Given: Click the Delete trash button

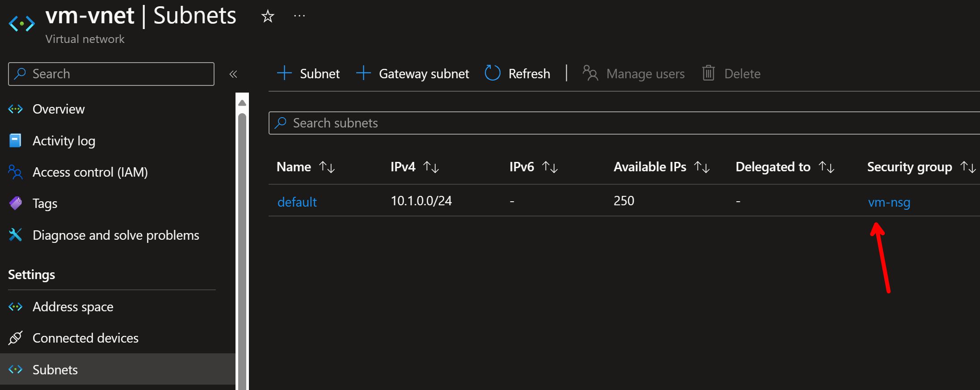Looking at the screenshot, I should point(731,74).
